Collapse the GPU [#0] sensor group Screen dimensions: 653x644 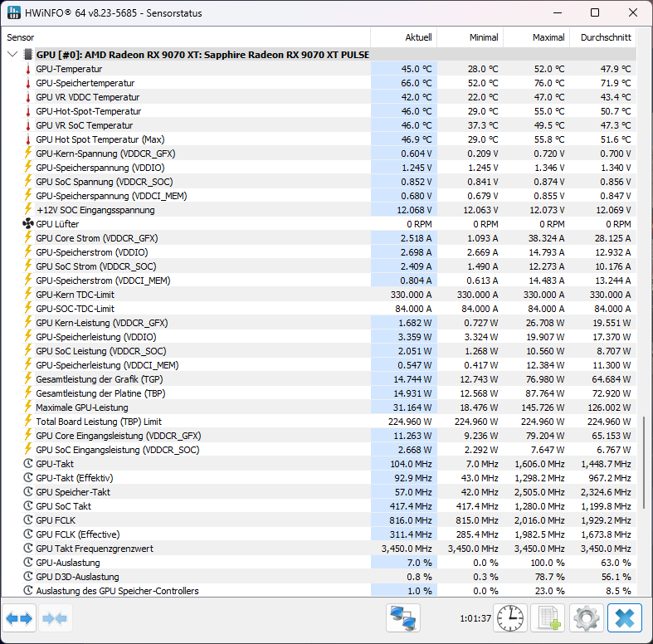[x=12, y=55]
